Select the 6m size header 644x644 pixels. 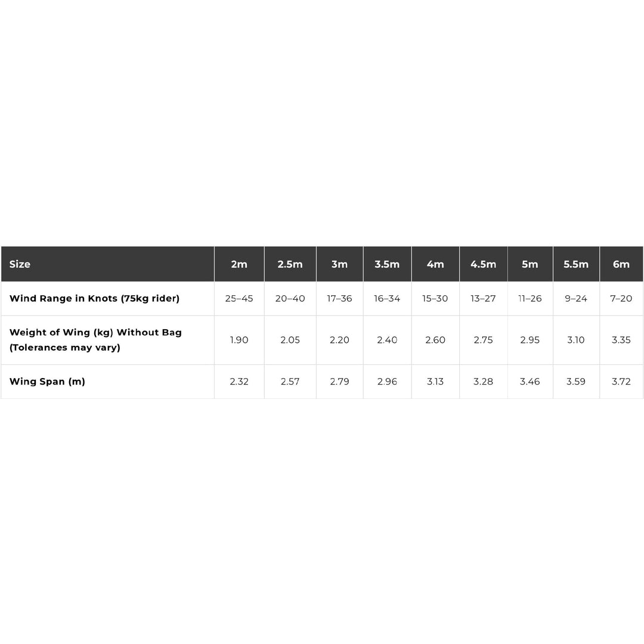coord(621,264)
